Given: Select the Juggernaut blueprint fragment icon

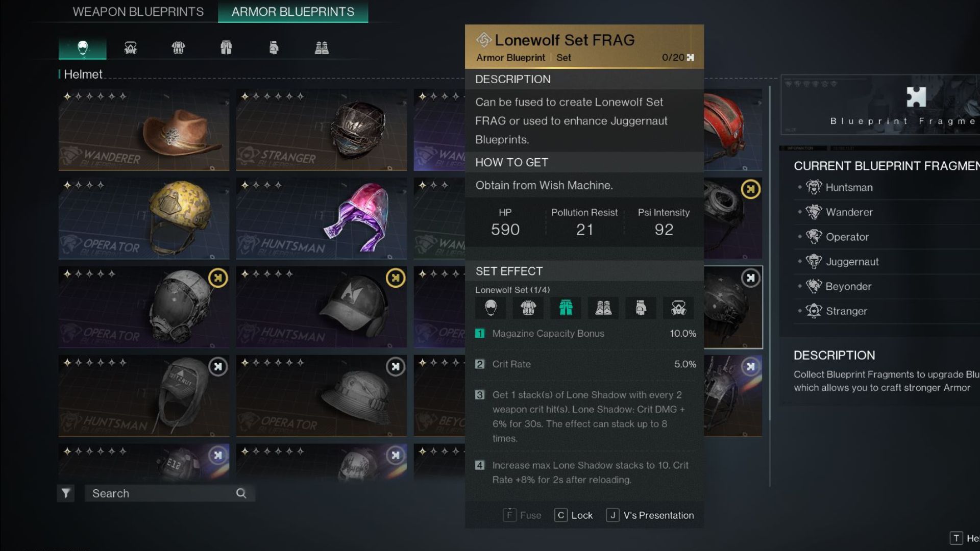Looking at the screenshot, I should [x=813, y=261].
